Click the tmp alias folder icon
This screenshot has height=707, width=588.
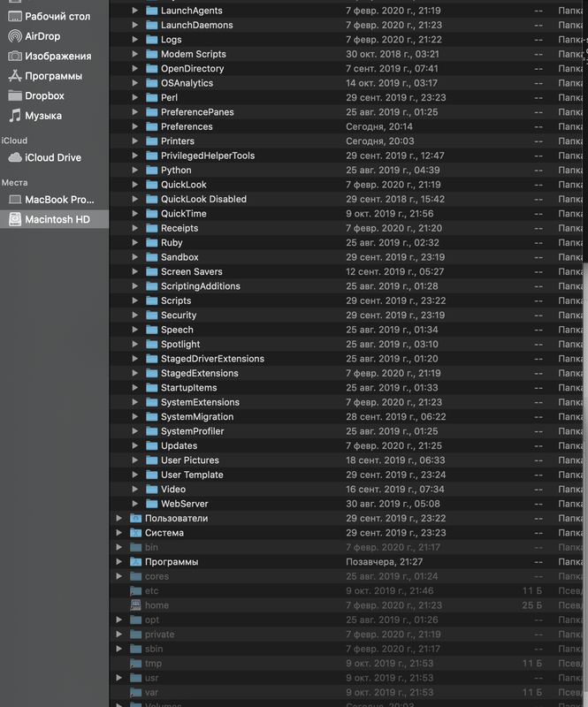pyautogui.click(x=135, y=664)
